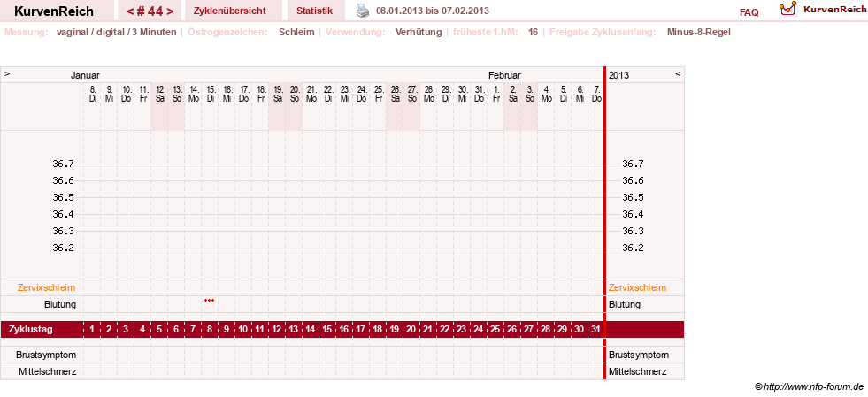Go to previous cycle with the < arrow next to # 44
868x397 pixels.
click(x=130, y=11)
